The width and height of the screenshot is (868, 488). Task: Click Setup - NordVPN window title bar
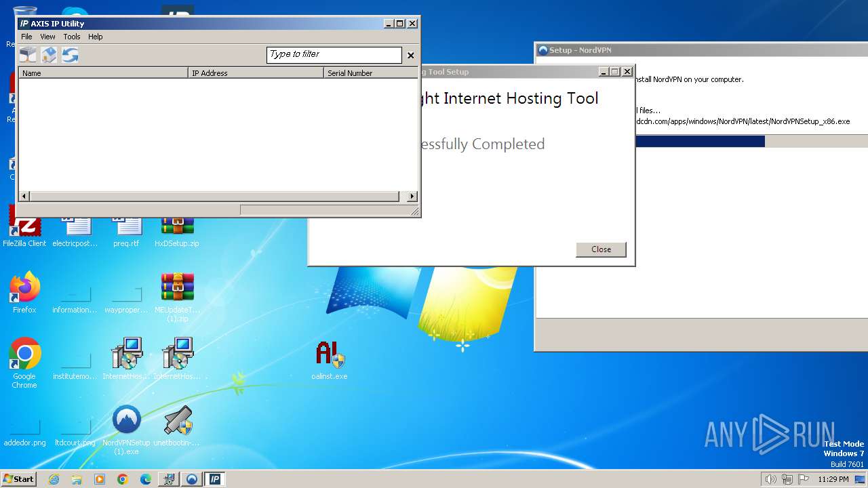(701, 50)
